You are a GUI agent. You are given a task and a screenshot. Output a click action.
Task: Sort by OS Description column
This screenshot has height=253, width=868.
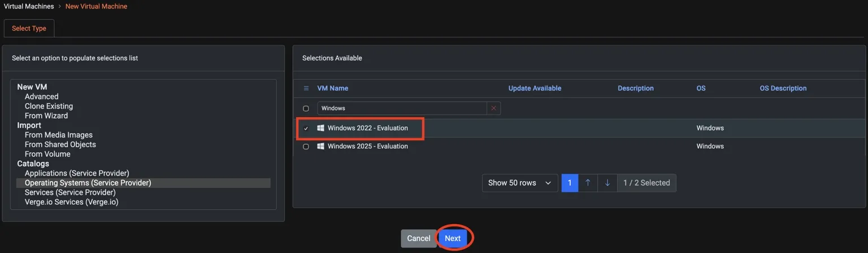pos(783,88)
